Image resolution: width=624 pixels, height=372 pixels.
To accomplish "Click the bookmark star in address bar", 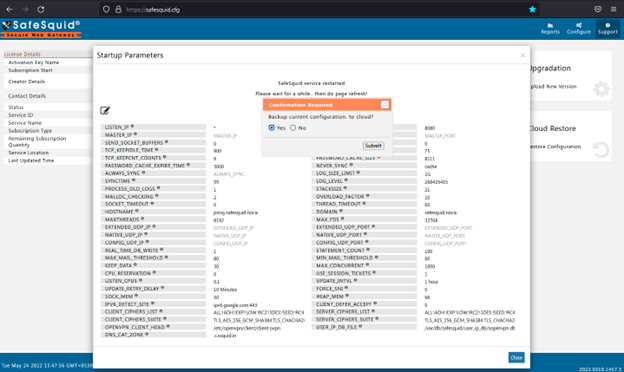I will click(532, 9).
